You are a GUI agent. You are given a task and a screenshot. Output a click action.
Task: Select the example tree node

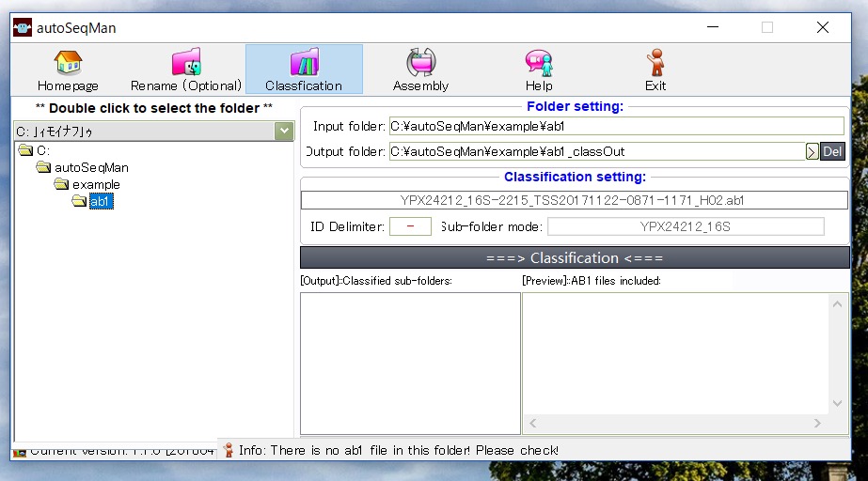[x=96, y=185]
